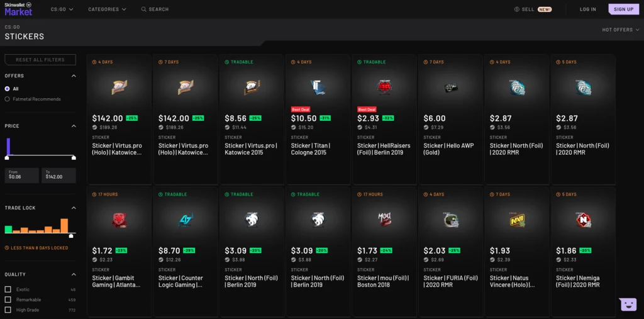Click the Steam icon beside $12.26
This screenshot has height=319, width=644.
point(160,260)
